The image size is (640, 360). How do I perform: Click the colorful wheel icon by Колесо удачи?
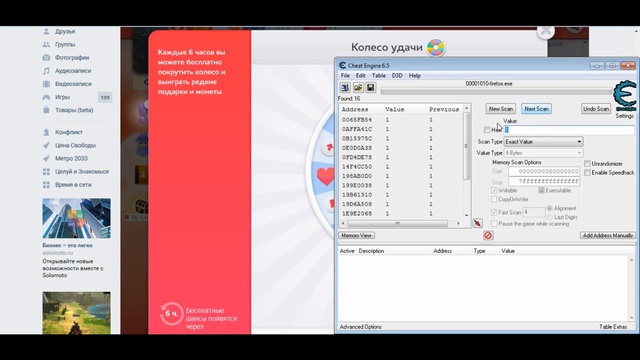point(436,48)
